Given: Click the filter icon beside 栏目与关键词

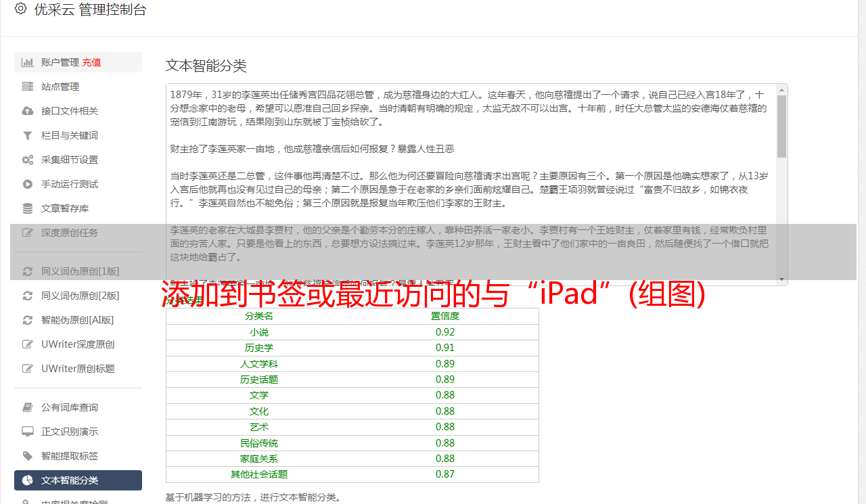Looking at the screenshot, I should pyautogui.click(x=28, y=135).
